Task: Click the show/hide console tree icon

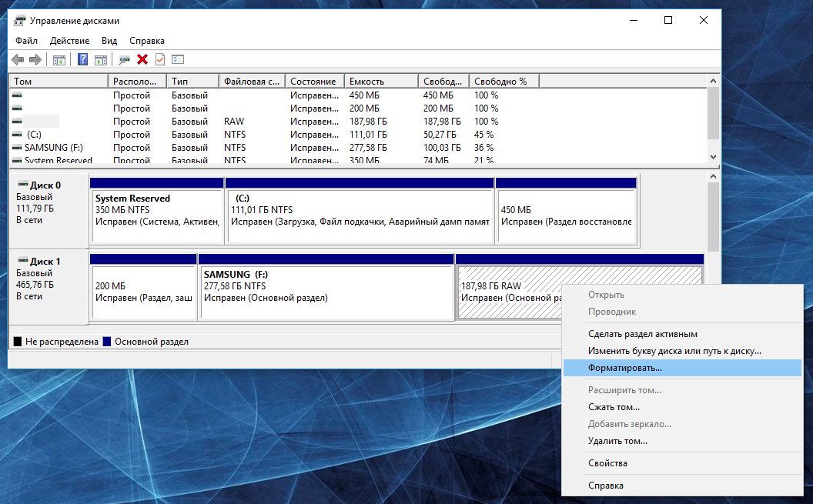Action: click(59, 59)
